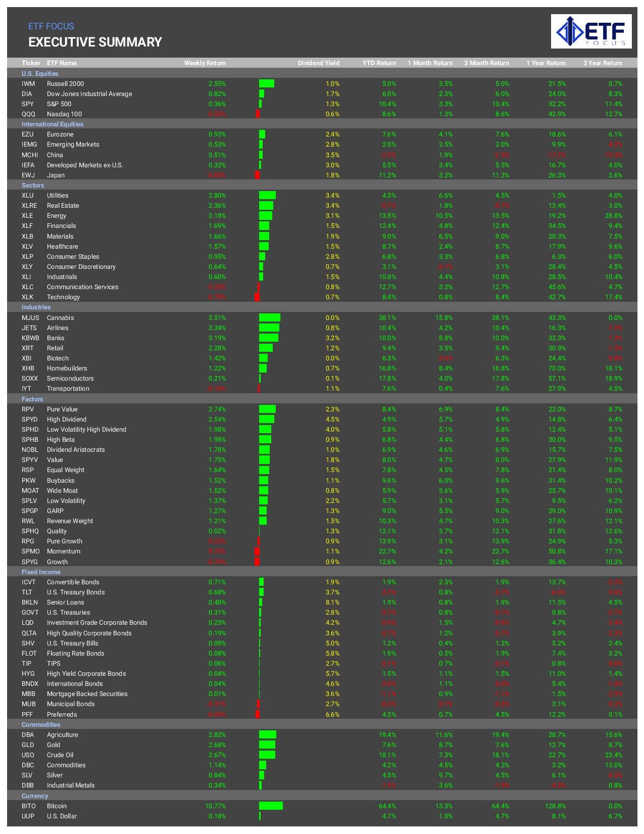Image resolution: width=644 pixels, height=834 pixels.
Task: Click the EWJ ticker
Action: pos(28,175)
